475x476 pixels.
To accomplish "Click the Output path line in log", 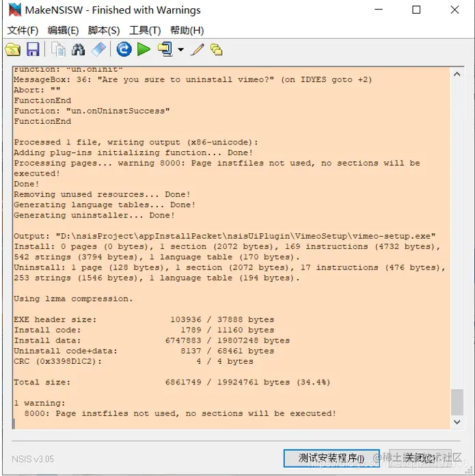I will click(x=224, y=236).
